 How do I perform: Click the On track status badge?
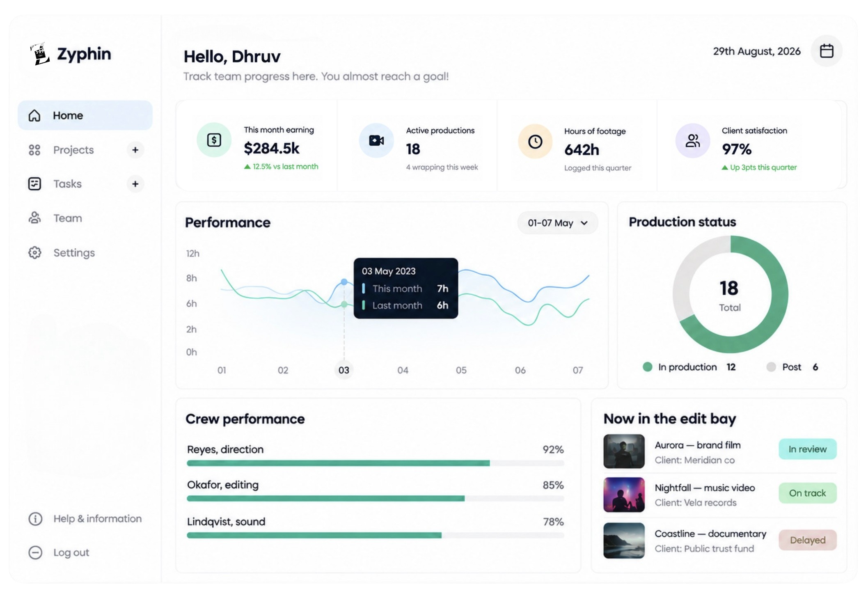[x=807, y=493]
